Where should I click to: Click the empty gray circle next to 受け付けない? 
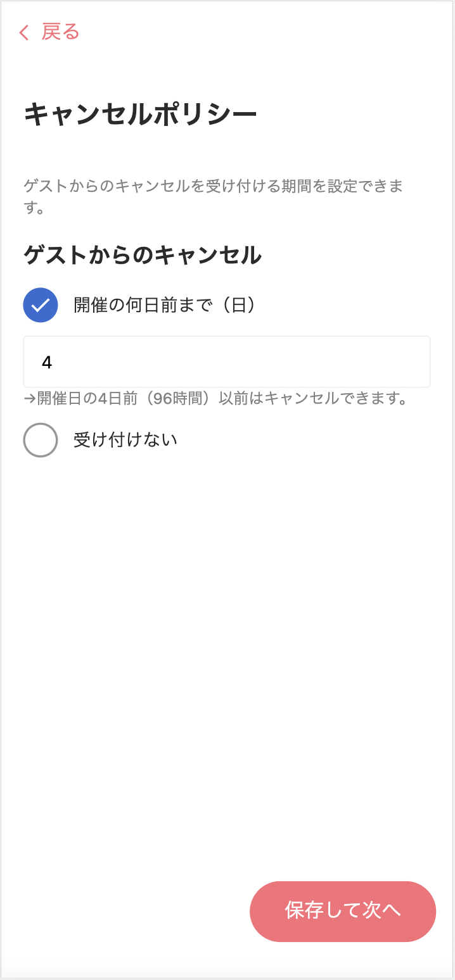pos(41,440)
